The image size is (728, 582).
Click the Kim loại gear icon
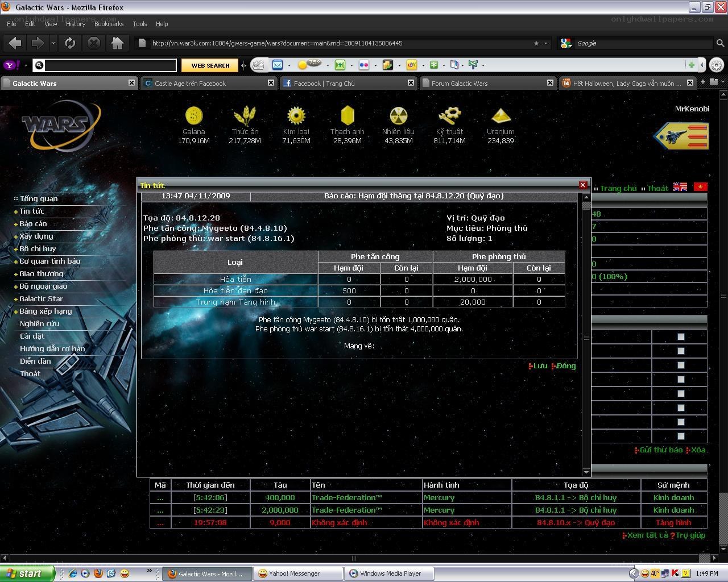click(296, 116)
